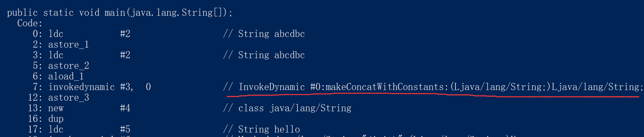Click the 'class java/lang/String' comment
The image size is (644, 137).
pyautogui.click(x=295, y=108)
